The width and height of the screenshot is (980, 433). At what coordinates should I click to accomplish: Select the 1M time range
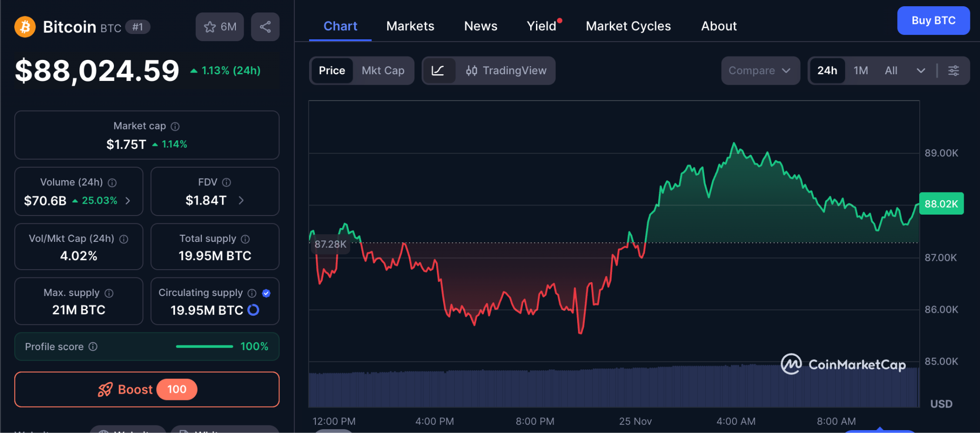click(x=860, y=71)
